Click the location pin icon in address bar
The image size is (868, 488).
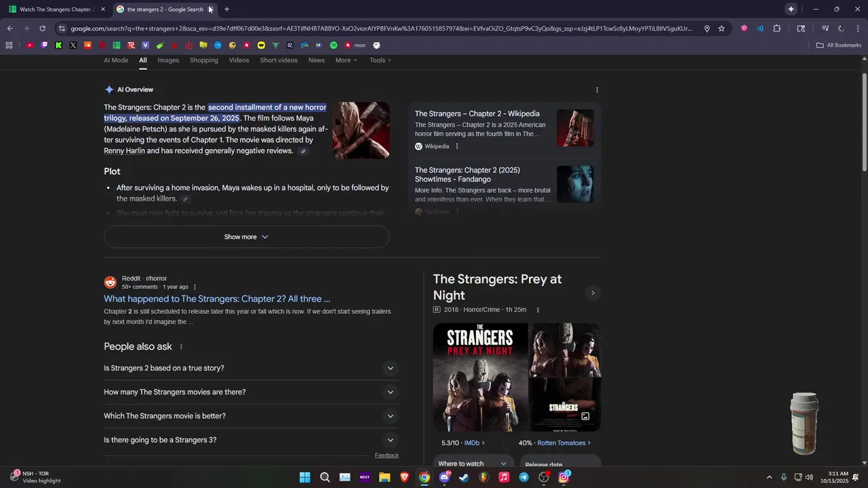pyautogui.click(x=707, y=28)
